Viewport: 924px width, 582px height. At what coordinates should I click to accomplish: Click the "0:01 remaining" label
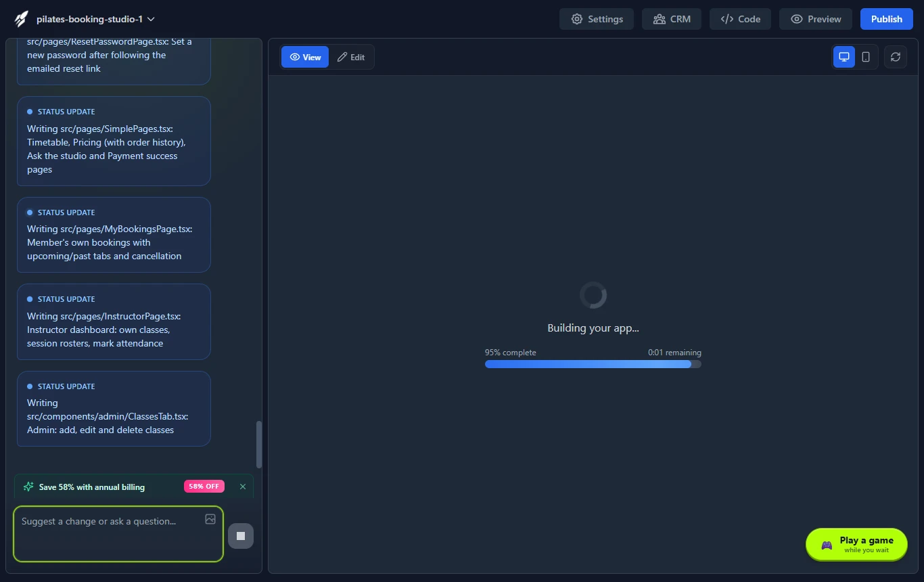coord(674,353)
